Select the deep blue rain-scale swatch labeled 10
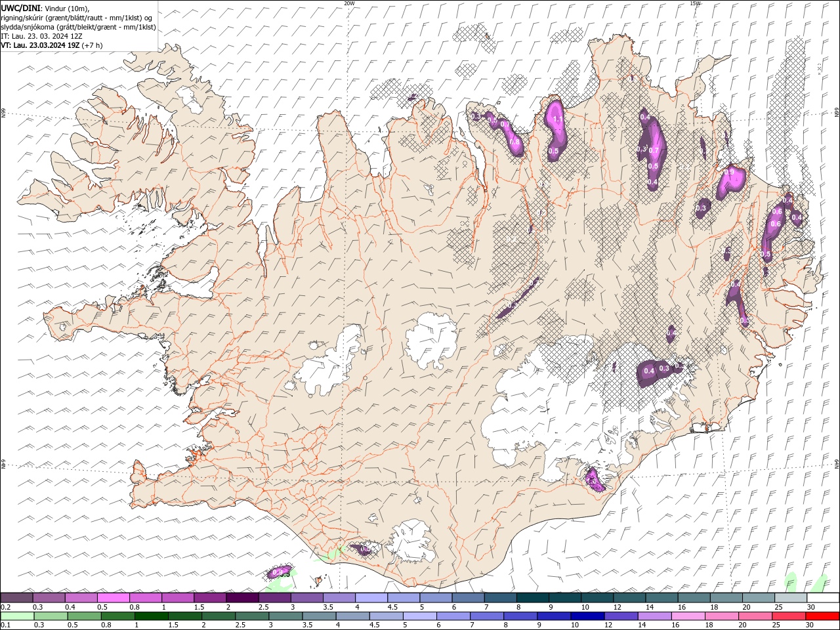Screen dimensions: 840x630 pos(587,616)
